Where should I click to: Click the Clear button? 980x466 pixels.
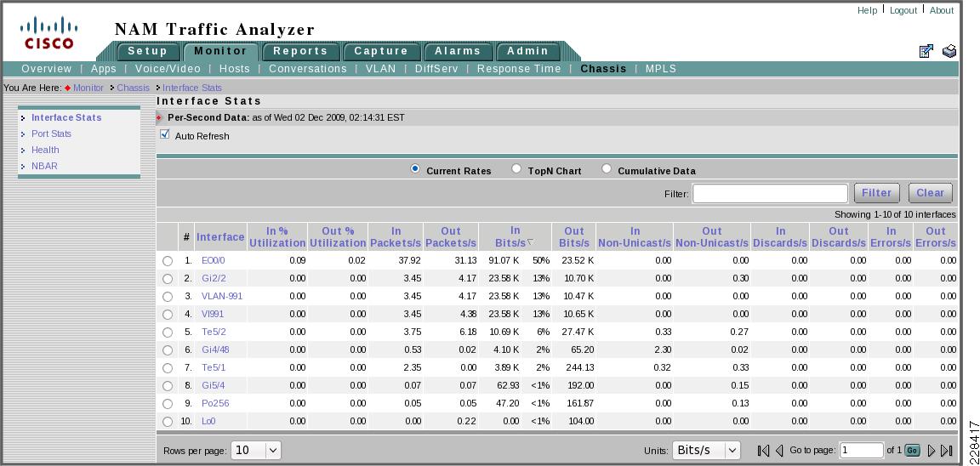931,193
